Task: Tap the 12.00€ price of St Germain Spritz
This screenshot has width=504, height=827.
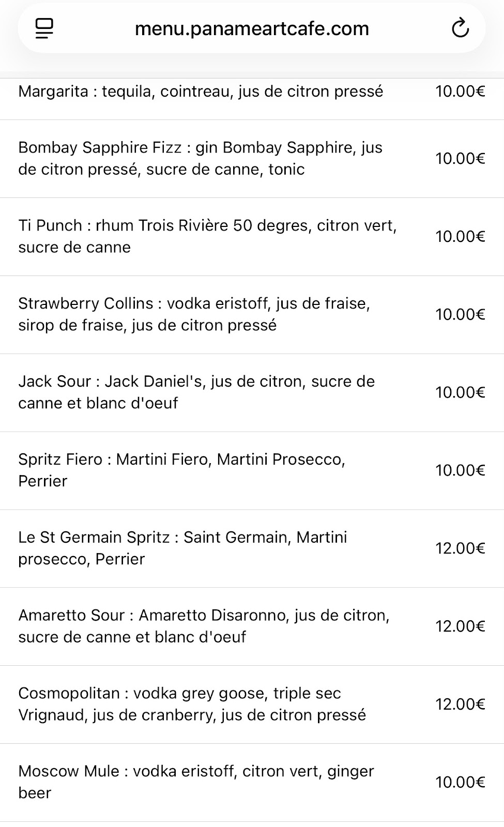Action: click(460, 548)
